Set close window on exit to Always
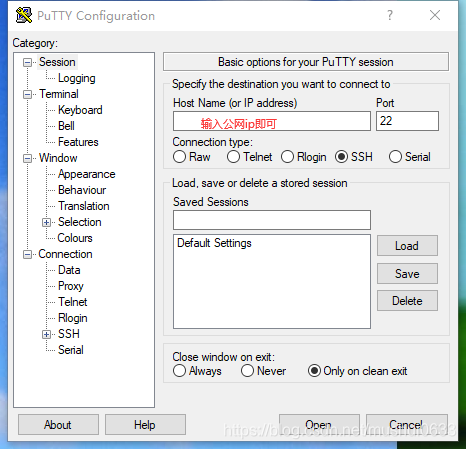466x449 pixels. coord(179,371)
